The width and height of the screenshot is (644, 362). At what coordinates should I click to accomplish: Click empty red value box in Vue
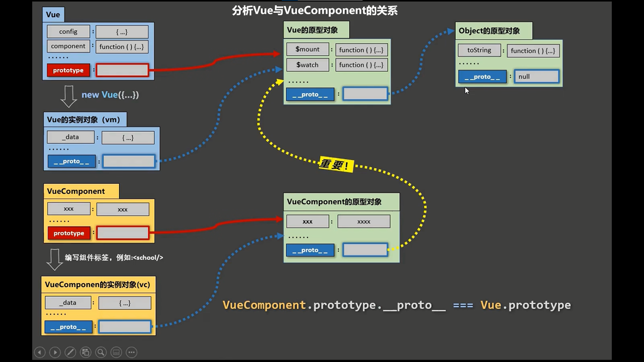122,70
